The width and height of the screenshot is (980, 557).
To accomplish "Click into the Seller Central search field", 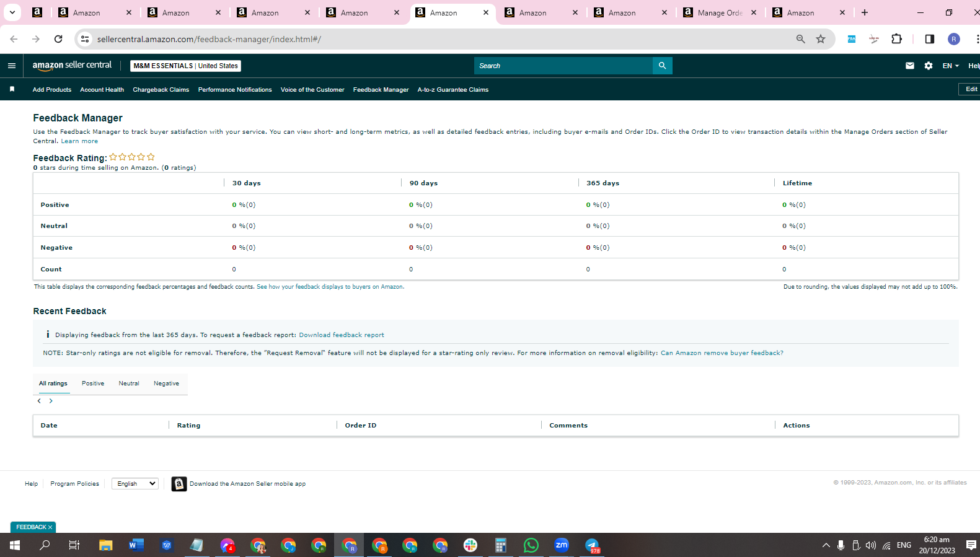I will coord(563,66).
